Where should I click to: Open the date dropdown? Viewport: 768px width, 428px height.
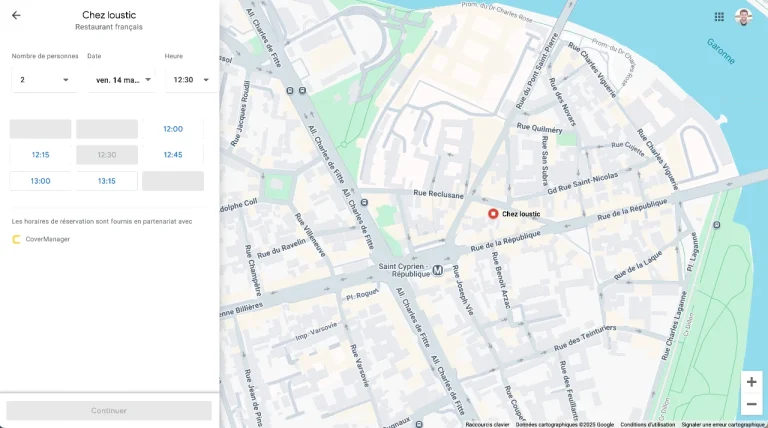tap(123, 80)
